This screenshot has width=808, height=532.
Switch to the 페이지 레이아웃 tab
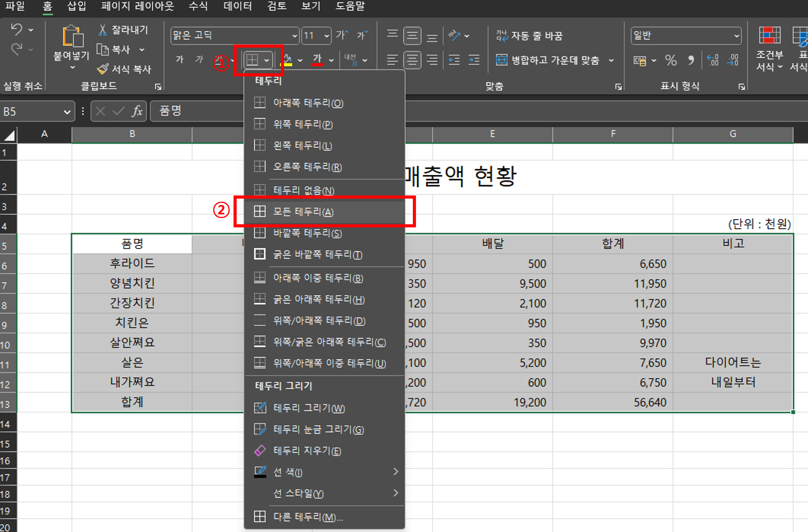(137, 6)
